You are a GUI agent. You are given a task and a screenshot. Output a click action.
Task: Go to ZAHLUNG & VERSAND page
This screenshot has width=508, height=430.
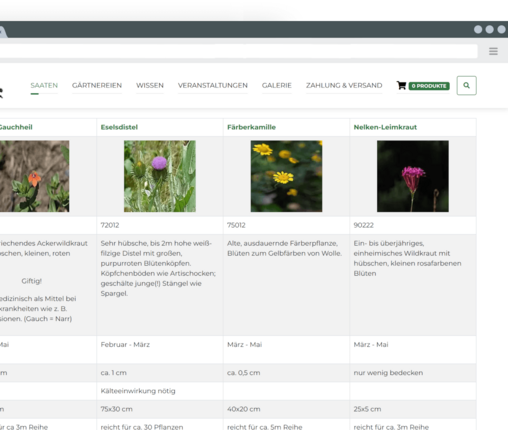pos(344,85)
